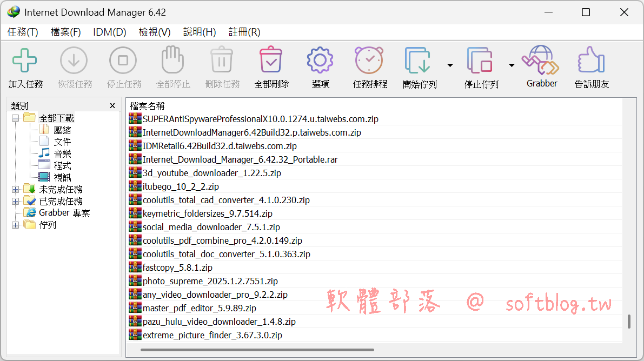Expand the 已完成任務 tree node
Image resolution: width=644 pixels, height=361 pixels.
pyautogui.click(x=16, y=201)
